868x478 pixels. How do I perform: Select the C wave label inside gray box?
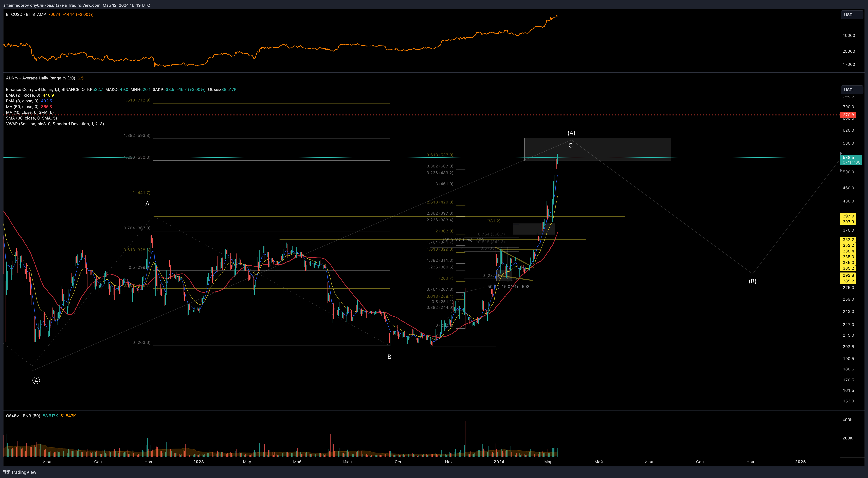point(570,145)
